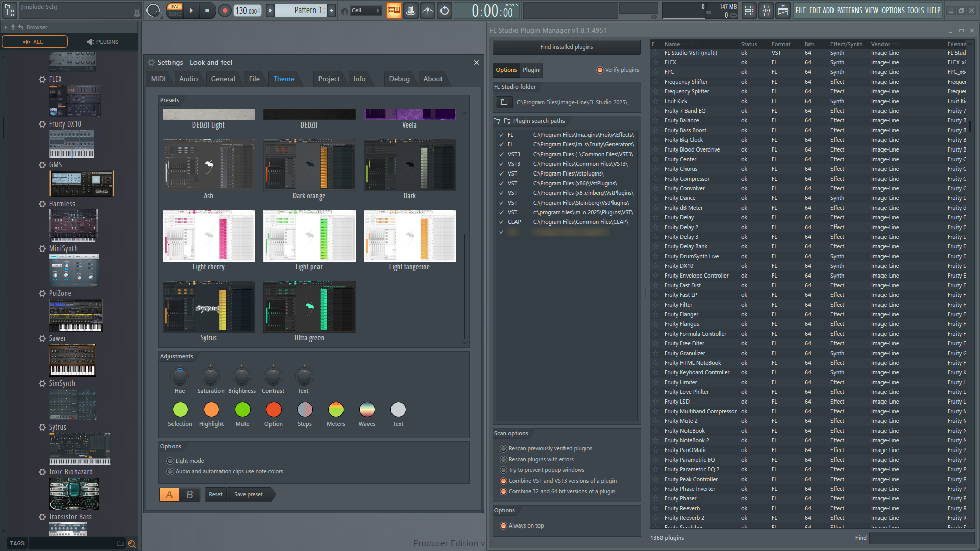Add a new pattern with plus button
Image resolution: width=980 pixels, height=551 pixels.
pos(331,10)
